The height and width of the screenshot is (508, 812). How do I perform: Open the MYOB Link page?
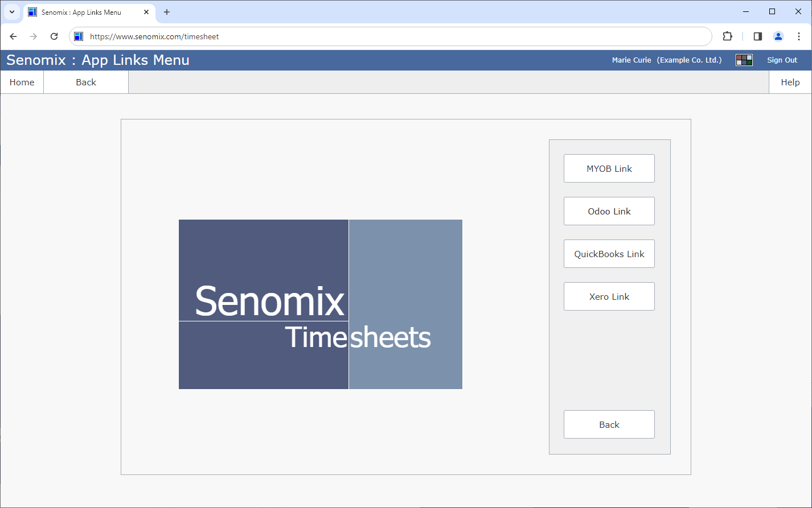[609, 168]
